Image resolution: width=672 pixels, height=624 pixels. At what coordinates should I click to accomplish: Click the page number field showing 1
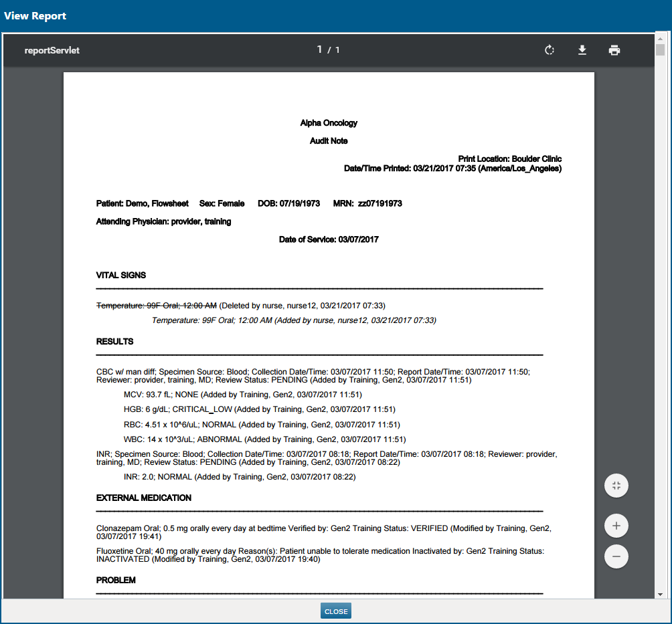319,49
